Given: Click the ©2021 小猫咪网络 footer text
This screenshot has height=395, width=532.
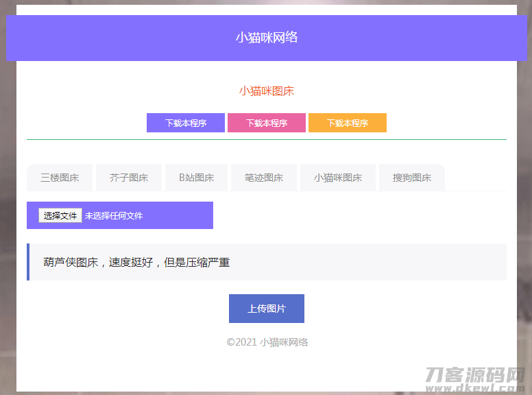Looking at the screenshot, I should click(x=267, y=342).
